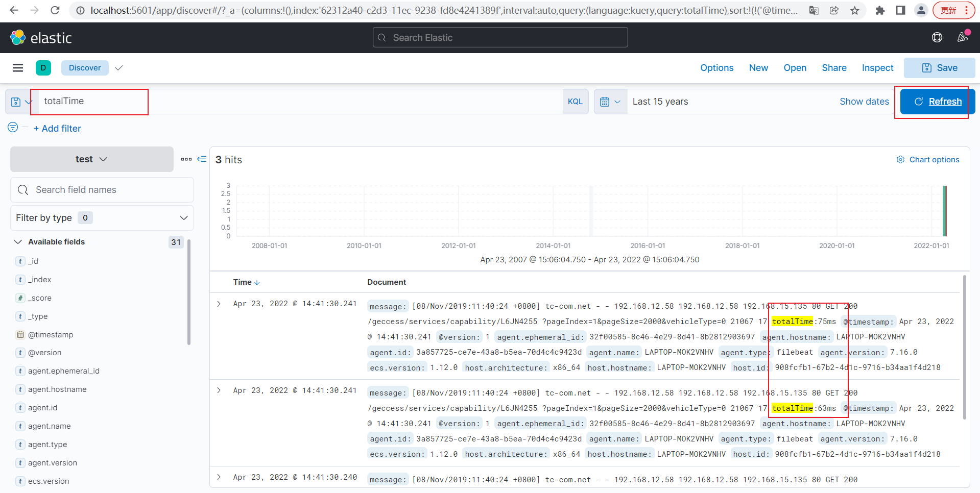Collapse the Available fields section
Screen dimensions: 980x493
click(x=18, y=242)
